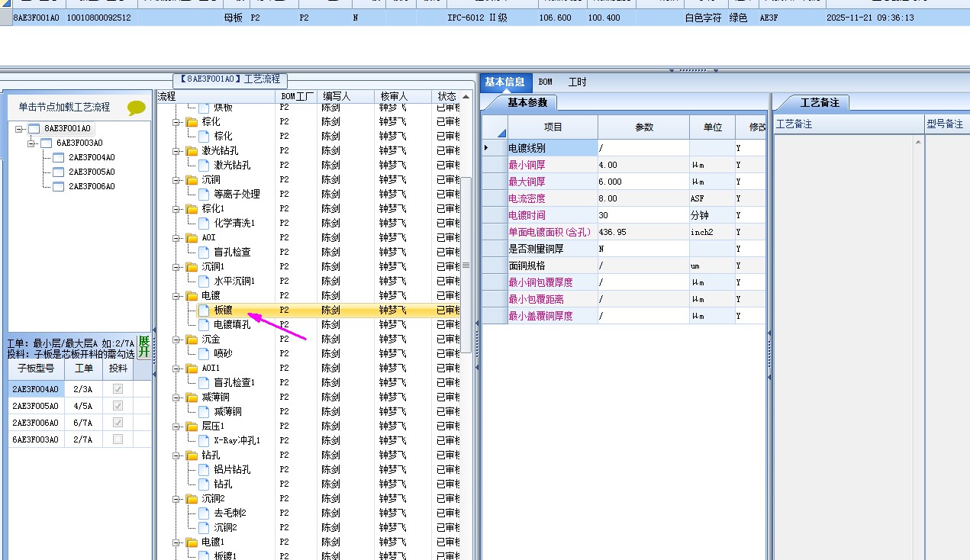970x560 pixels.
Task: Collapse the 8AE3F001A0 root tree node
Action: (19, 129)
